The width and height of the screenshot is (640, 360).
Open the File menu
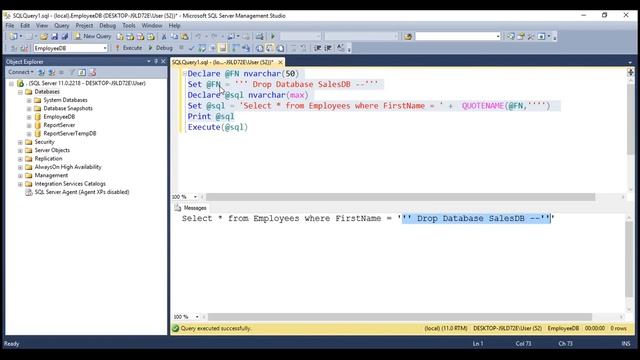(x=10, y=25)
